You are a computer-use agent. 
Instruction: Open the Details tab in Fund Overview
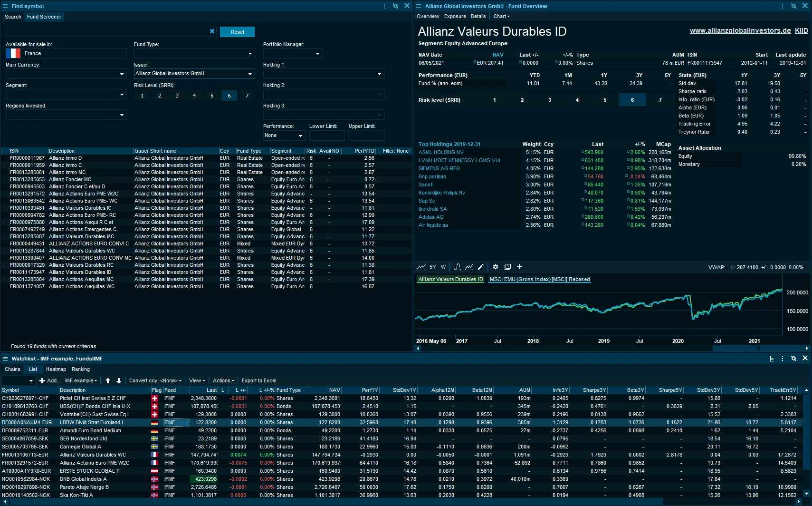(x=478, y=16)
